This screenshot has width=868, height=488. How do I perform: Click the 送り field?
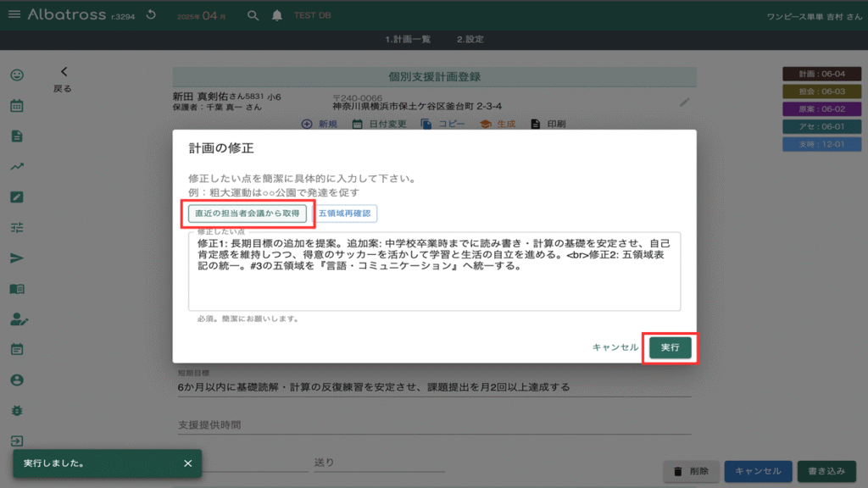[x=379, y=462]
